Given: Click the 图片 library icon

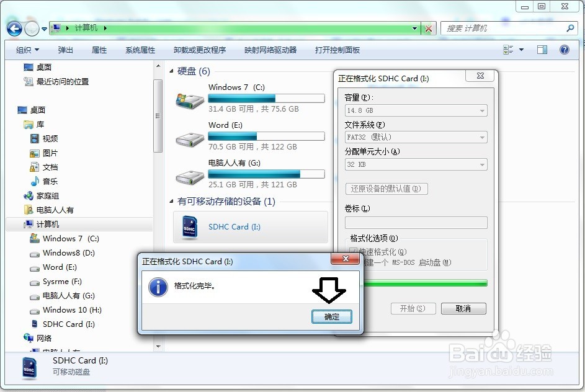Looking at the screenshot, I should pos(34,153).
